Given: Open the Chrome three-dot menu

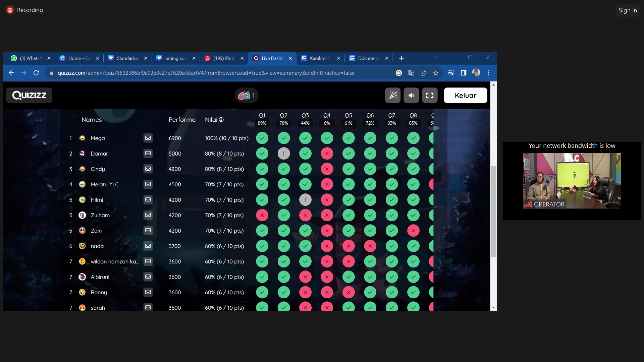Looking at the screenshot, I should pos(488,73).
